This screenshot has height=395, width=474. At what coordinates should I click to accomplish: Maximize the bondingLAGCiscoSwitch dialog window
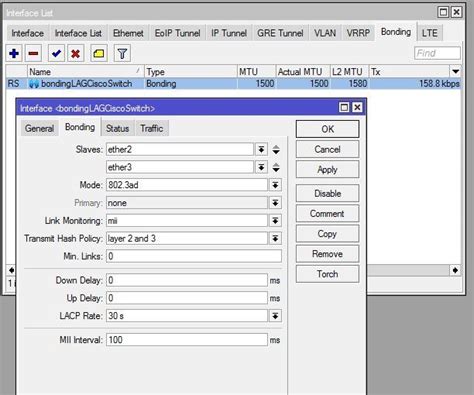[344, 107]
